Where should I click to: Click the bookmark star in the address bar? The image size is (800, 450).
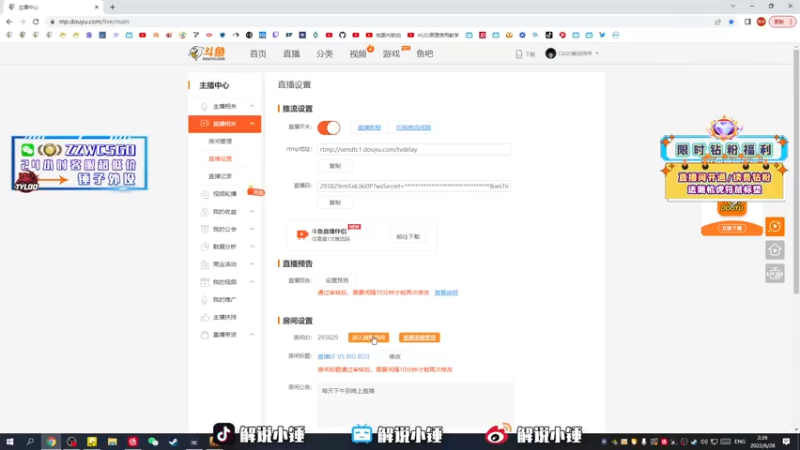pyautogui.click(x=731, y=21)
